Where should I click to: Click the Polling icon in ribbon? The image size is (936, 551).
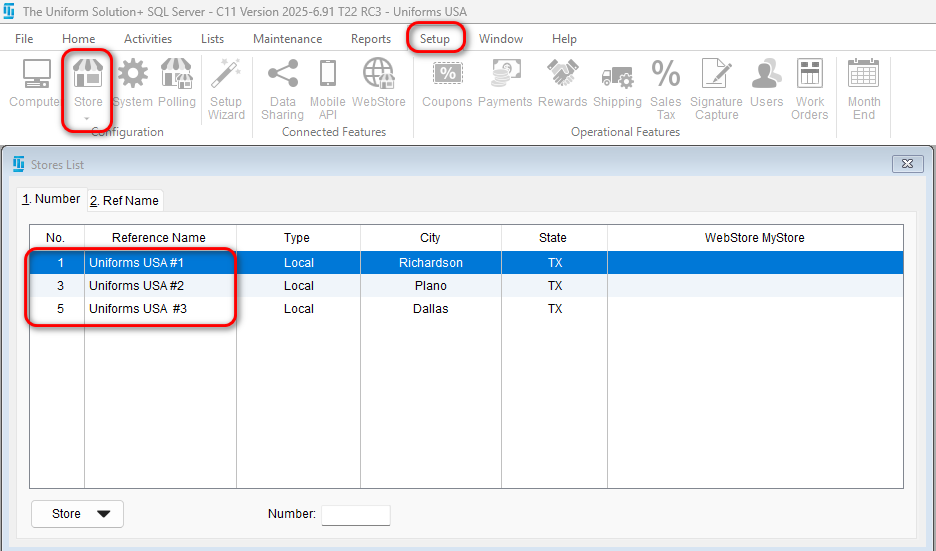click(x=177, y=77)
